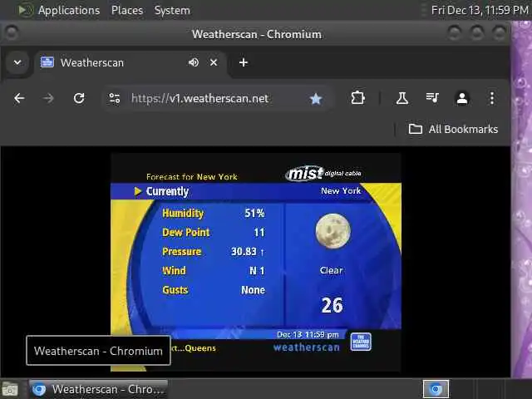Click the 51% humidity value
The height and width of the screenshot is (399, 532).
tap(254, 213)
